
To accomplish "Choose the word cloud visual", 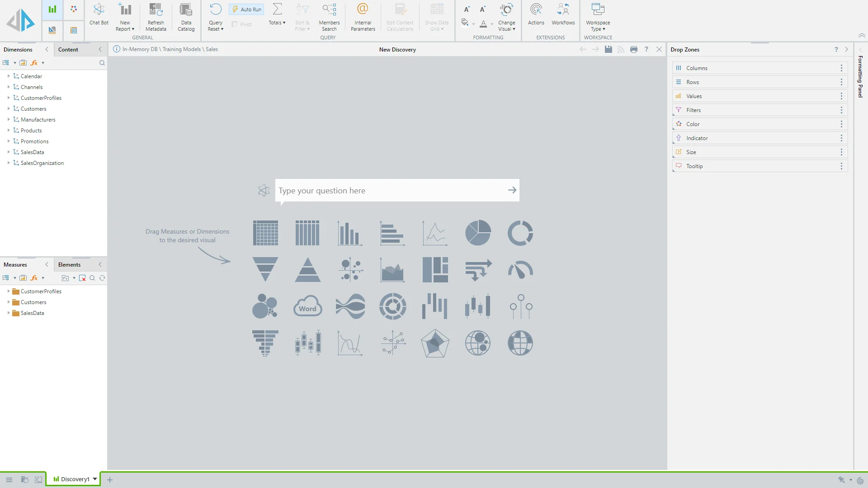I will tap(307, 307).
